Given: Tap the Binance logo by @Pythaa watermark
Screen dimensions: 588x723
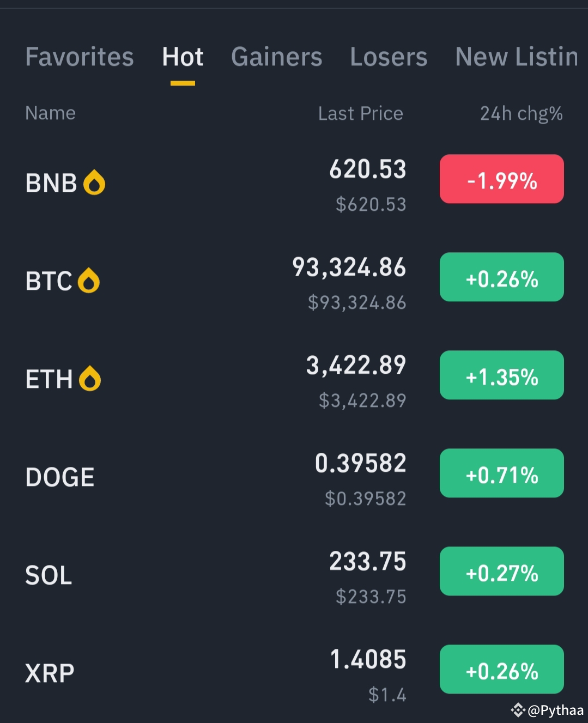Looking at the screenshot, I should (518, 710).
